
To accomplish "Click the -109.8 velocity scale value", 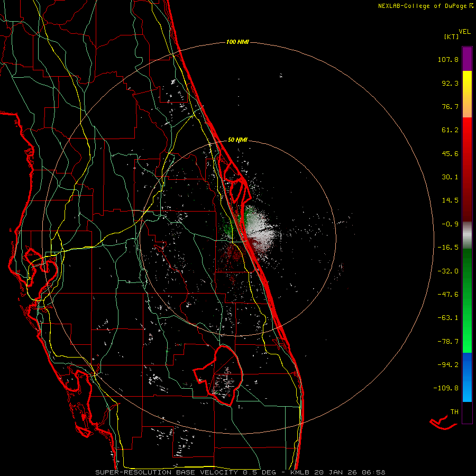I will coord(446,388).
